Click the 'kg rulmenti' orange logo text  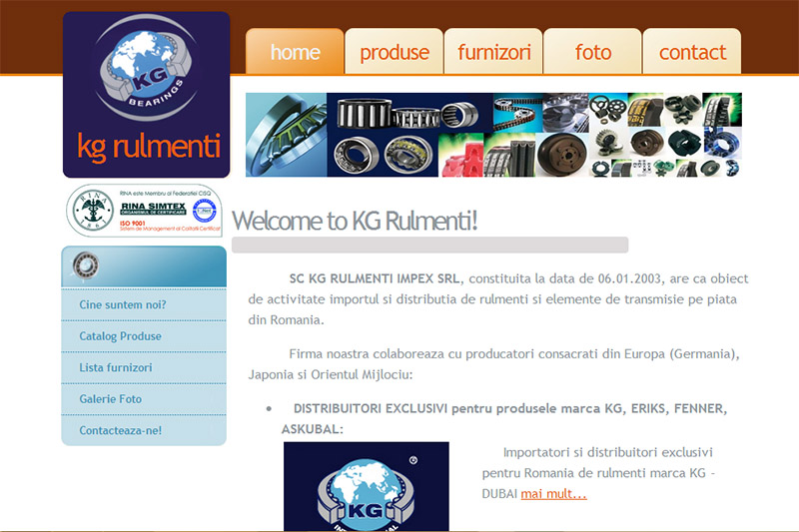pyautogui.click(x=149, y=147)
